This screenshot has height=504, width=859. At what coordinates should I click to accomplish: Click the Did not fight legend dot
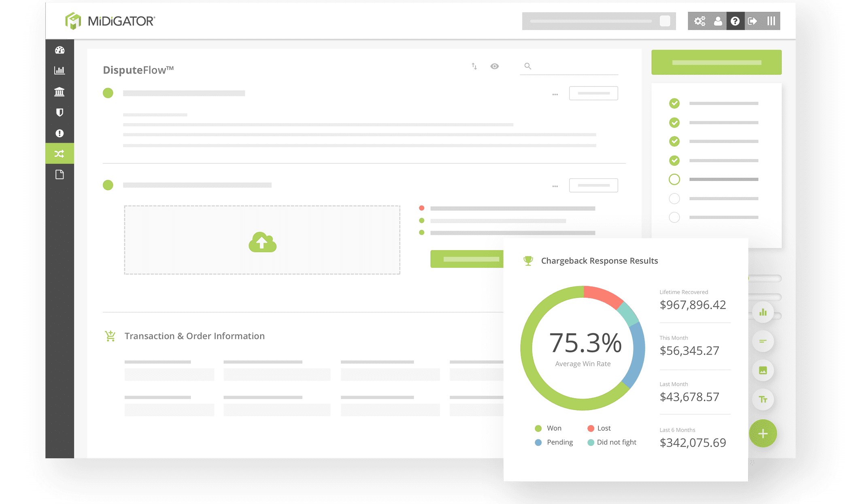(591, 443)
